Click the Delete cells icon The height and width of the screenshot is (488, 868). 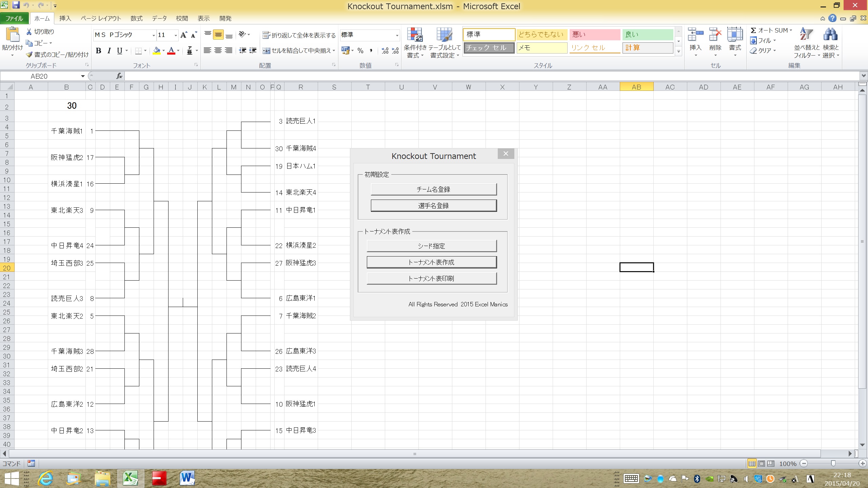point(715,35)
